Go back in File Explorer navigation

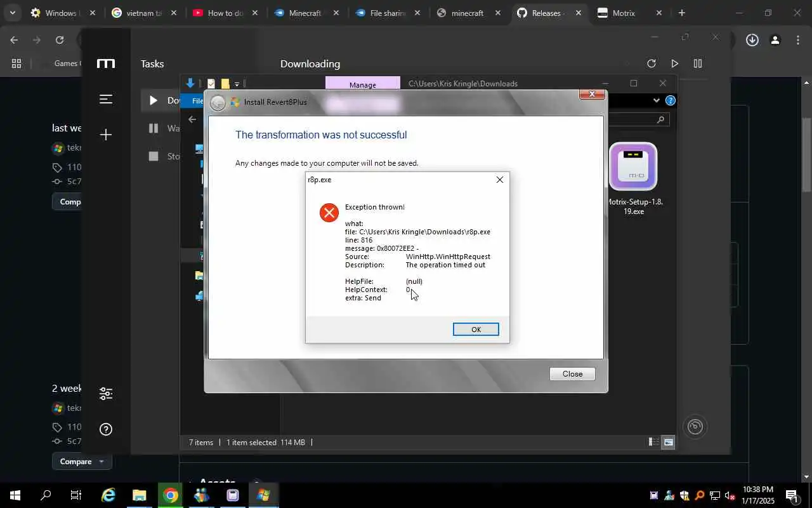pos(192,119)
